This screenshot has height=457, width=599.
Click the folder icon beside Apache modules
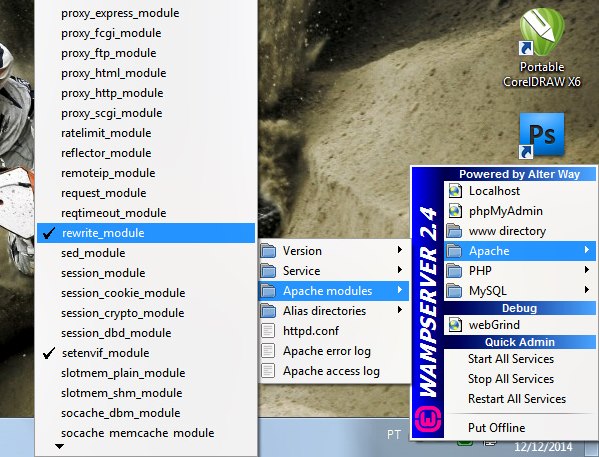(x=268, y=291)
